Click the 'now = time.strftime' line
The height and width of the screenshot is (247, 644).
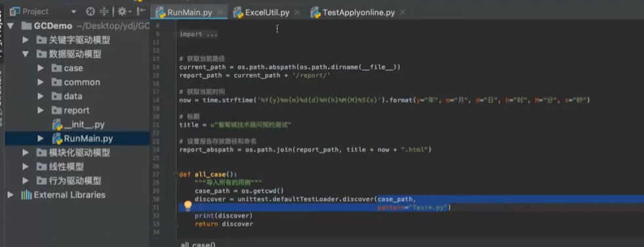[384, 100]
